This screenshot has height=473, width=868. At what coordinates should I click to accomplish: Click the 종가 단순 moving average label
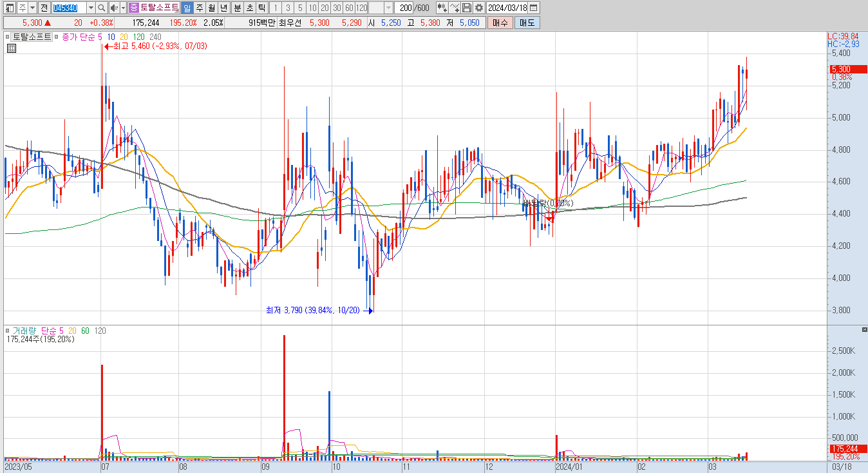[79, 37]
